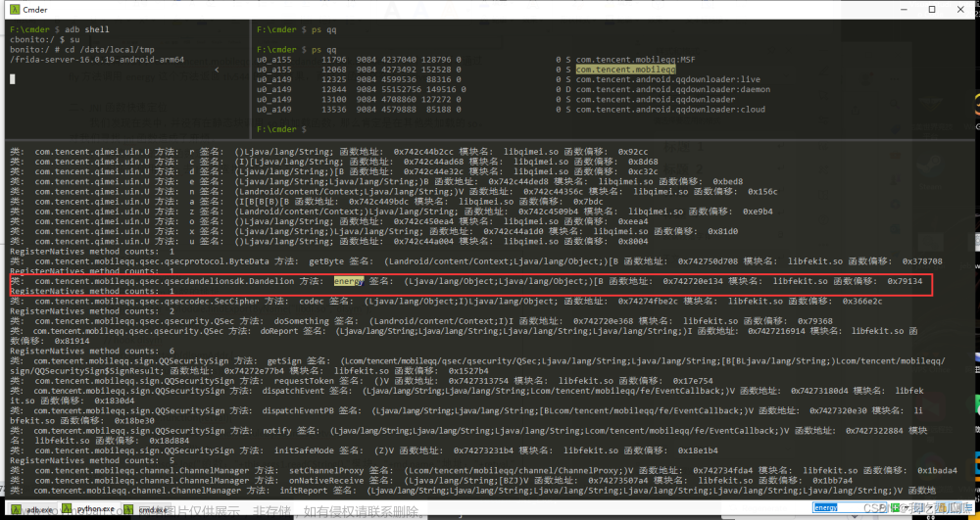Viewport: 980px width, 520px height.
Task: Click PID 12068 in the ps output
Action: pos(334,70)
